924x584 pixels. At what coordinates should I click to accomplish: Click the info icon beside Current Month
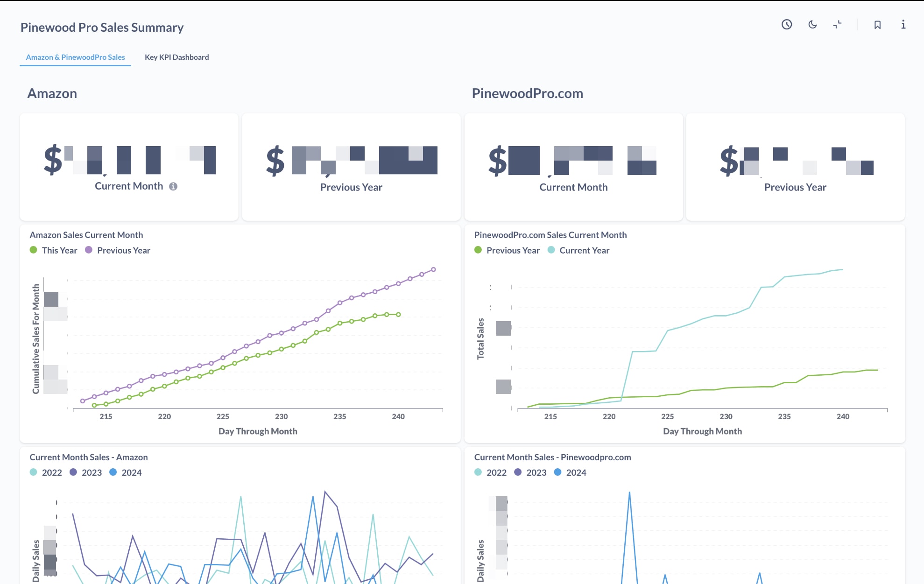173,186
